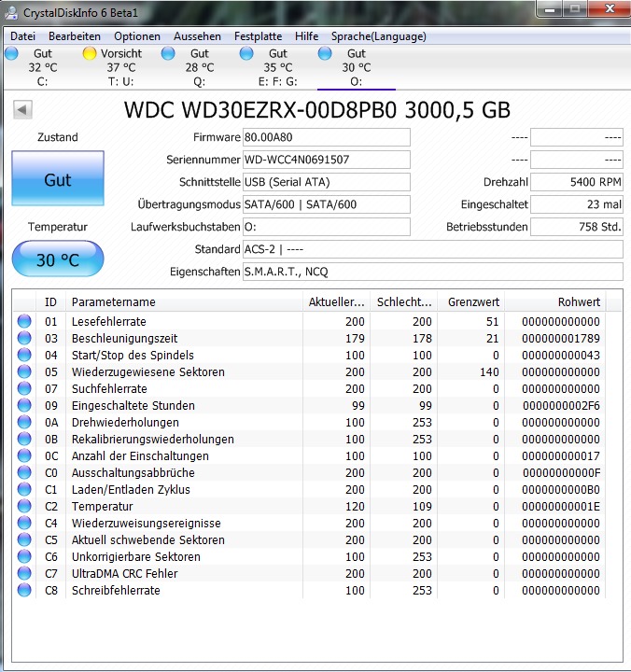Click the Drehzahl field 5400 RPM
This screenshot has width=631, height=672.
pos(577,182)
